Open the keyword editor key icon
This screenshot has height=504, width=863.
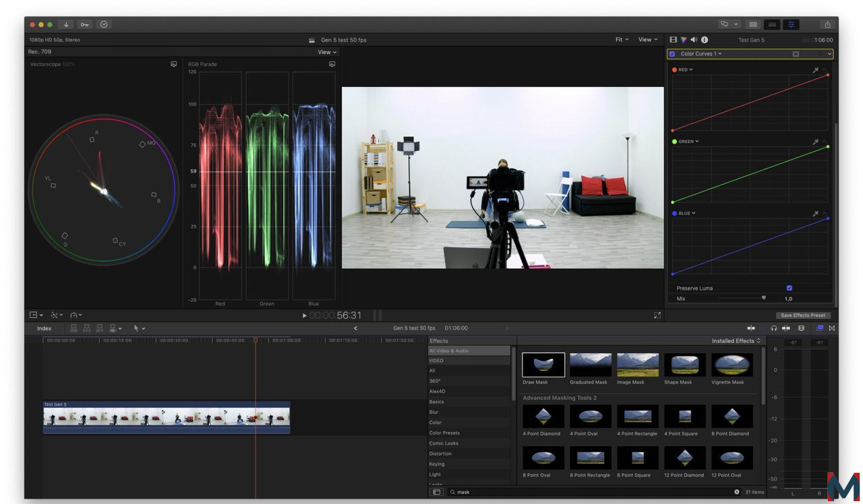(x=85, y=24)
